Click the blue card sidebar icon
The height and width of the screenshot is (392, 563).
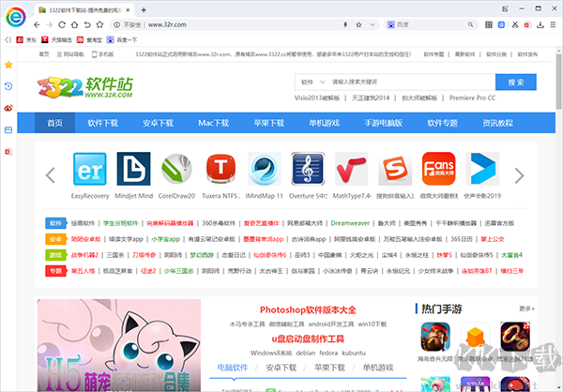(8, 130)
